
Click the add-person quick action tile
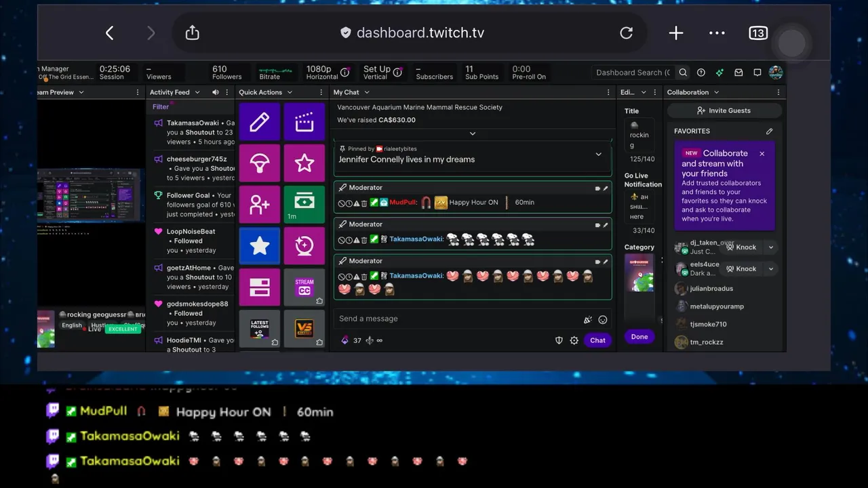tap(260, 205)
